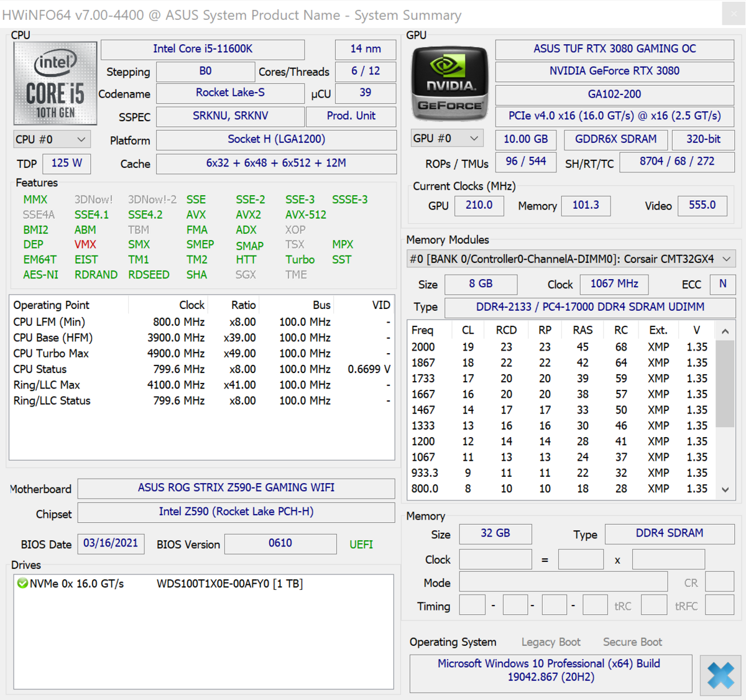This screenshot has width=746, height=700.
Task: Select the WDS100T1X0E-00AFY0 drive row
Action: click(x=203, y=584)
